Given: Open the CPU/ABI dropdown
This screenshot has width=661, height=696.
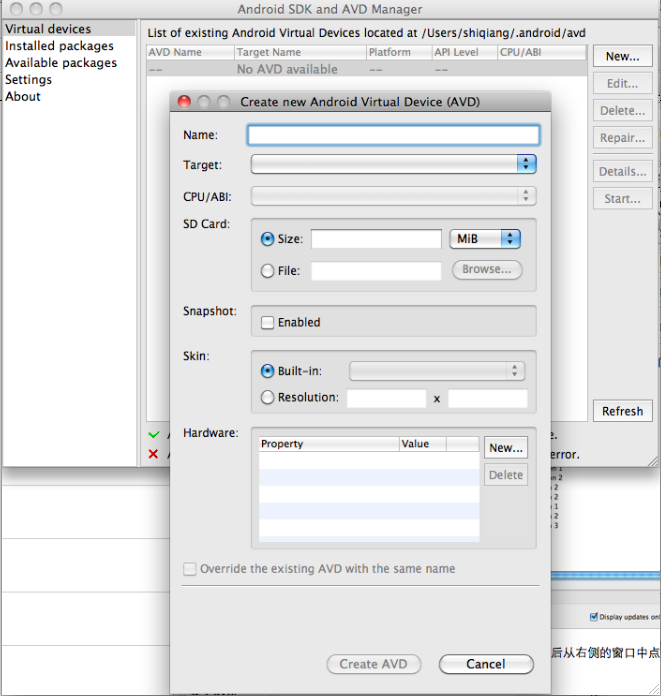Looking at the screenshot, I should (393, 196).
